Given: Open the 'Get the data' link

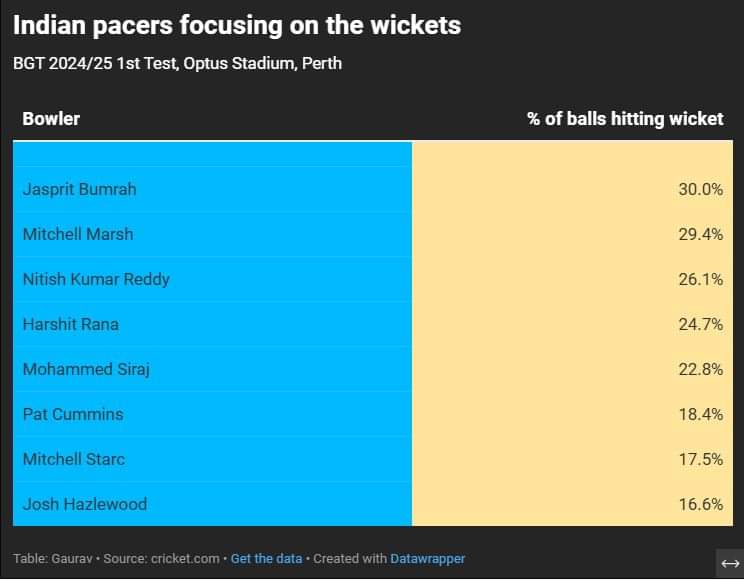Looking at the screenshot, I should 266,558.
